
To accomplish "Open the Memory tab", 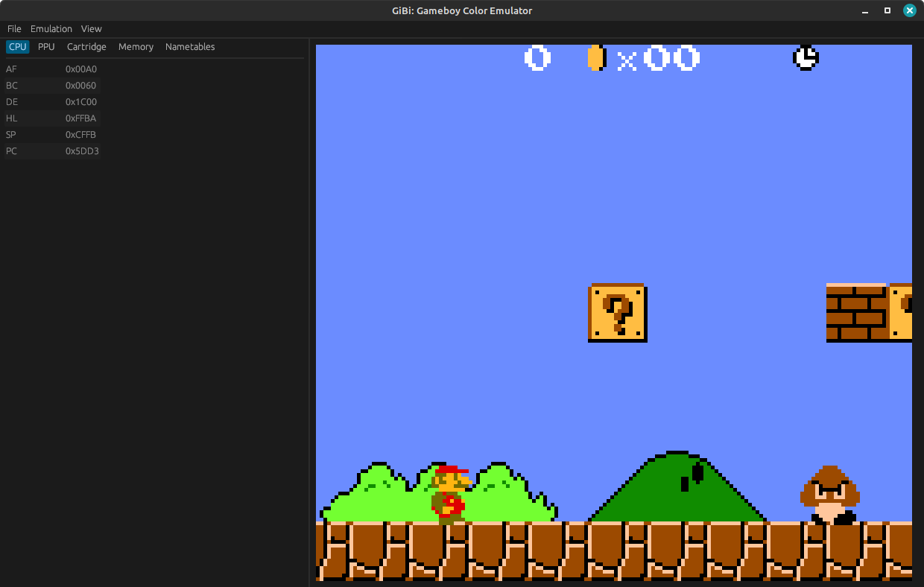I will (x=136, y=46).
